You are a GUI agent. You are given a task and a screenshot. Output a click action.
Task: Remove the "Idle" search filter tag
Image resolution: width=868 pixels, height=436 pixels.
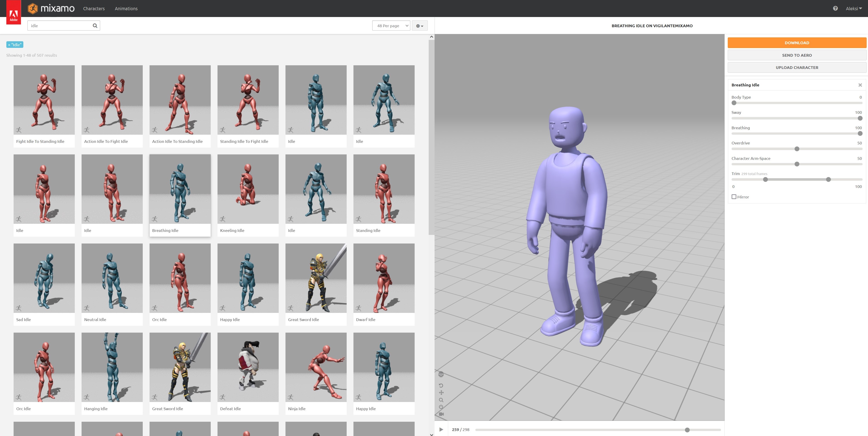click(9, 45)
